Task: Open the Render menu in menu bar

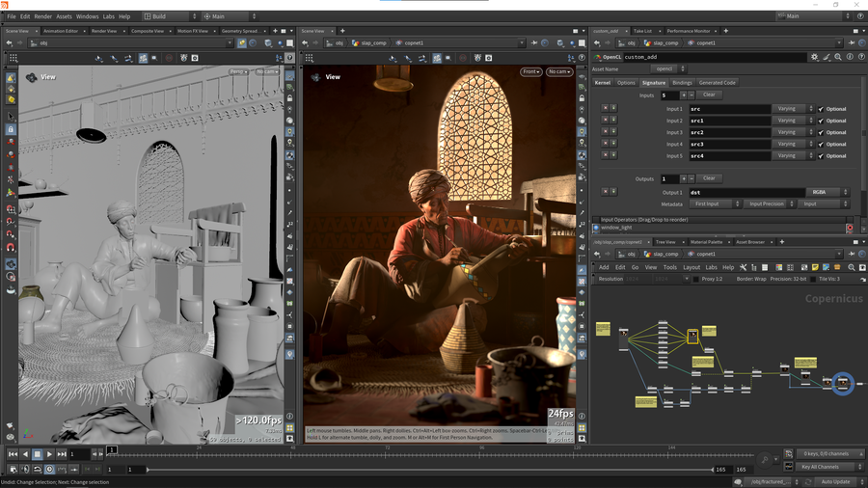Action: pos(43,16)
